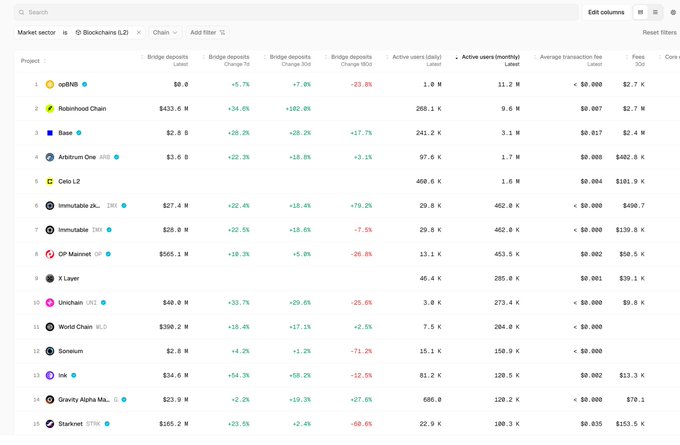680x445 pixels.
Task: Open the Soneium project
Action: 71,351
